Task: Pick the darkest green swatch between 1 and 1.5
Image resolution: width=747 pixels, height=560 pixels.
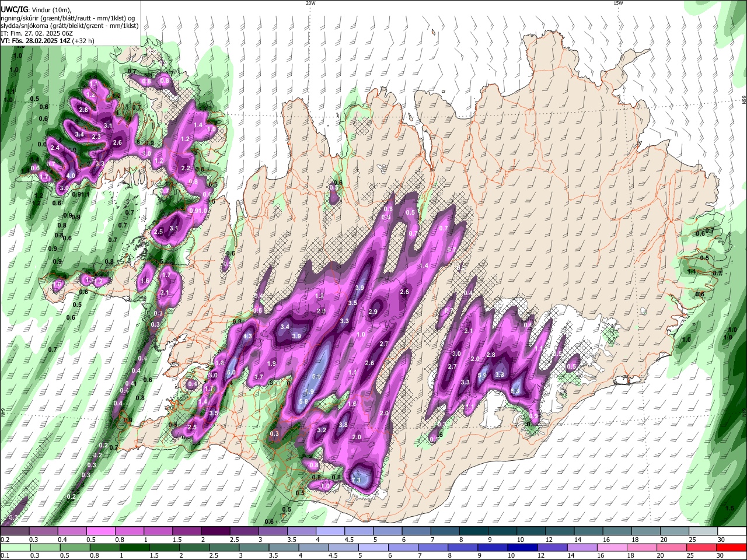Action: tap(134, 547)
